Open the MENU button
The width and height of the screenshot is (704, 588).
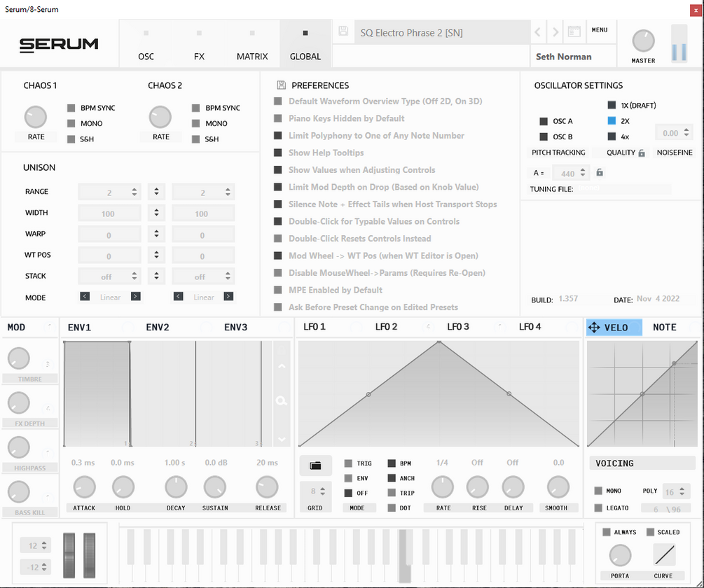600,30
